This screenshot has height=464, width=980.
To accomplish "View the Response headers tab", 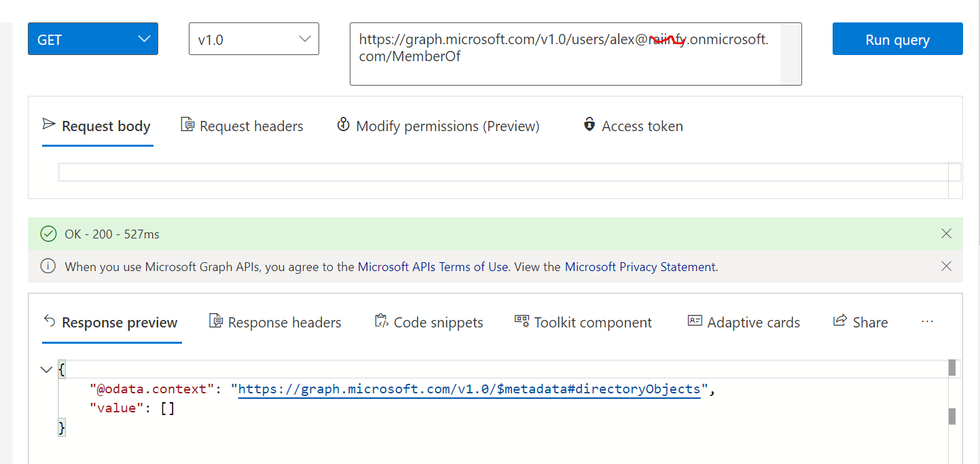I will [x=275, y=323].
